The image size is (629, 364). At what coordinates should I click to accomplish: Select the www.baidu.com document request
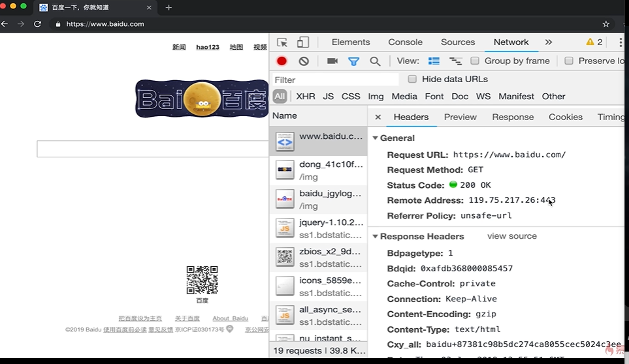tap(319, 141)
